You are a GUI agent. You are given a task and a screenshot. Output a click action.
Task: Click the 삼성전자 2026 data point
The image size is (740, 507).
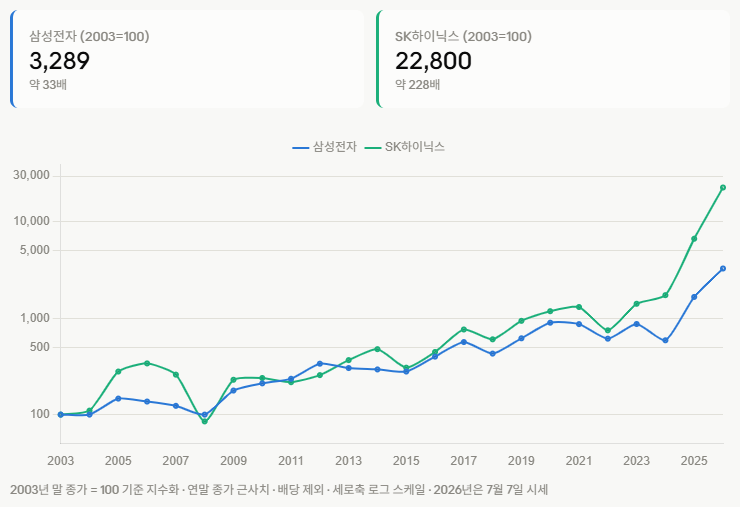click(723, 269)
